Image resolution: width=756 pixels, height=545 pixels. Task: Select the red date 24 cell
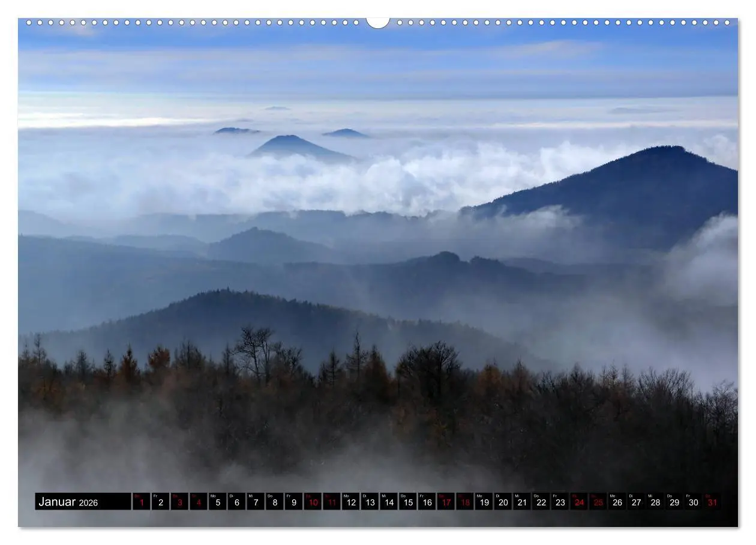579,502
